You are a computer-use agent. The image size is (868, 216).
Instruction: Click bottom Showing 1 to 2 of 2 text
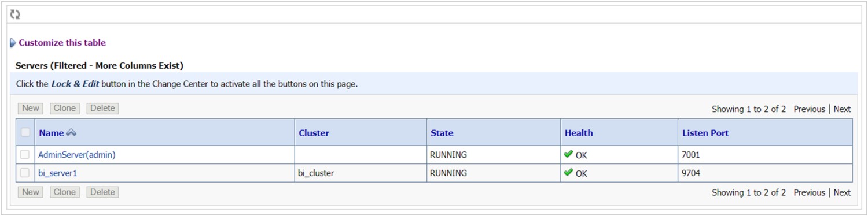coord(749,192)
